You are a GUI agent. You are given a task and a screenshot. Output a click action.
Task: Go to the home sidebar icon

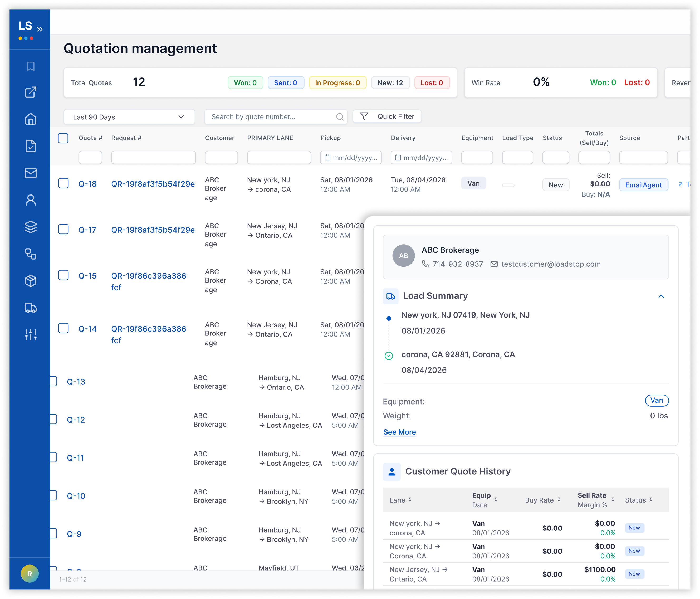(x=30, y=119)
